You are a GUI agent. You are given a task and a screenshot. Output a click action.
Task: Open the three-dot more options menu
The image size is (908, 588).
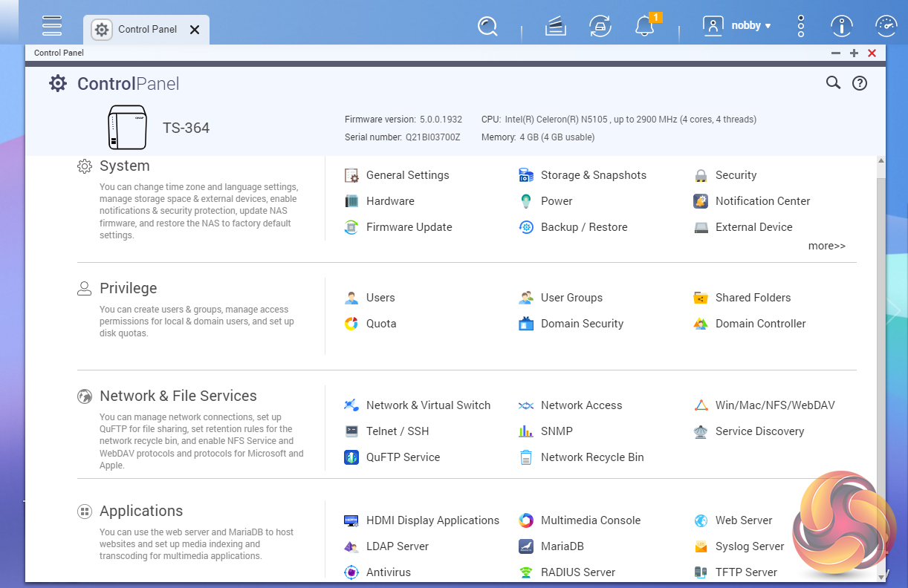tap(800, 27)
